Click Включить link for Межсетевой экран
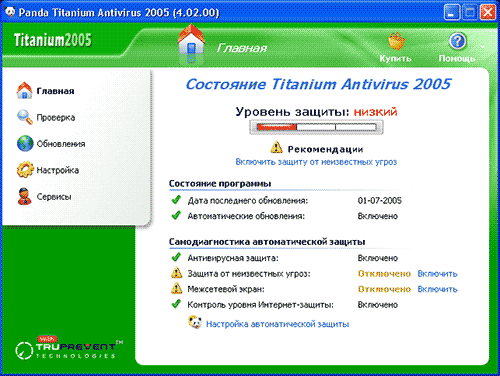 tap(437, 289)
